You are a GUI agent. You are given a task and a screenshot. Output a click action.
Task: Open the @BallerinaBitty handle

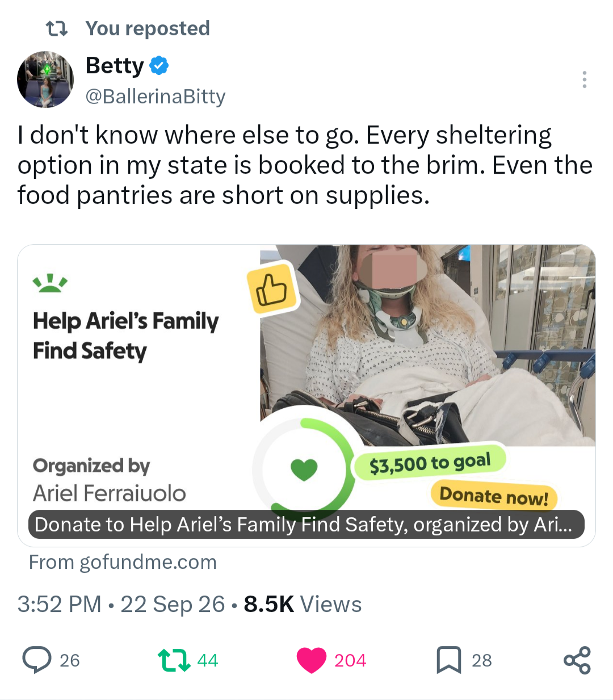156,97
